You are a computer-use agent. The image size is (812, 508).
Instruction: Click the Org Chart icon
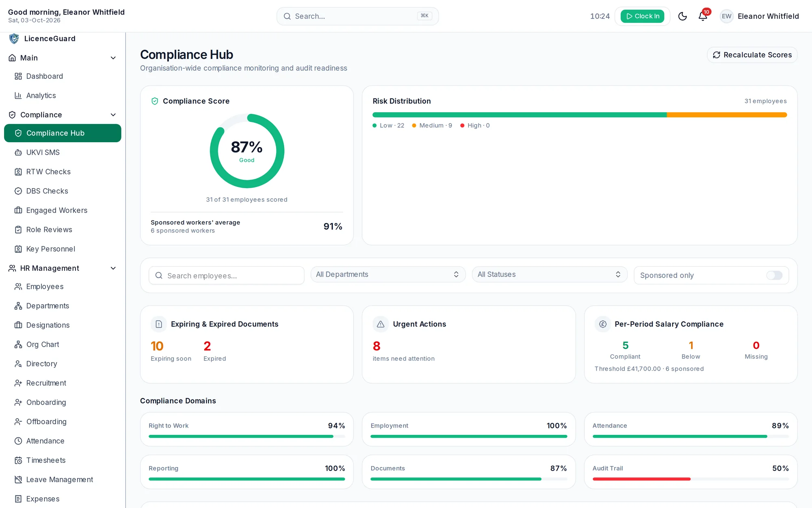pos(18,345)
